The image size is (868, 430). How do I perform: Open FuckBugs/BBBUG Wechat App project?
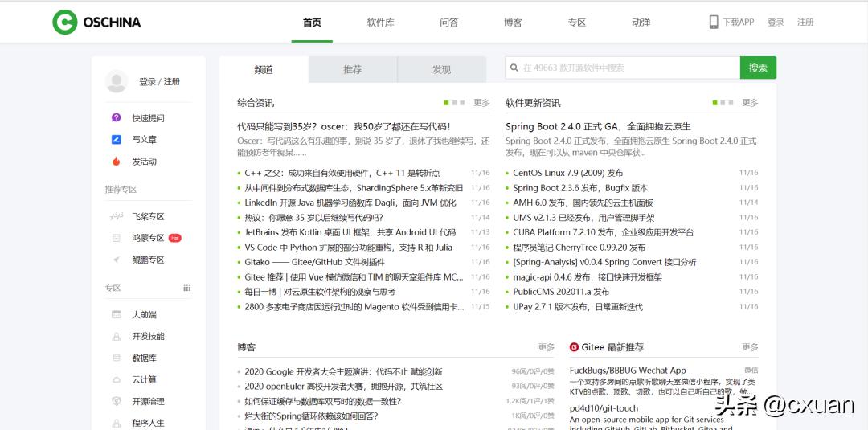point(628,371)
